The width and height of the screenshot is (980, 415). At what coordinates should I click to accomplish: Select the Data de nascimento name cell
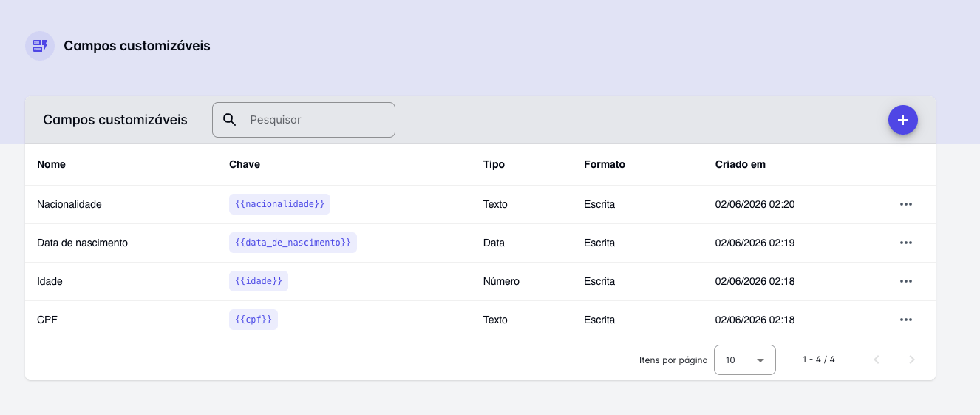(x=82, y=243)
